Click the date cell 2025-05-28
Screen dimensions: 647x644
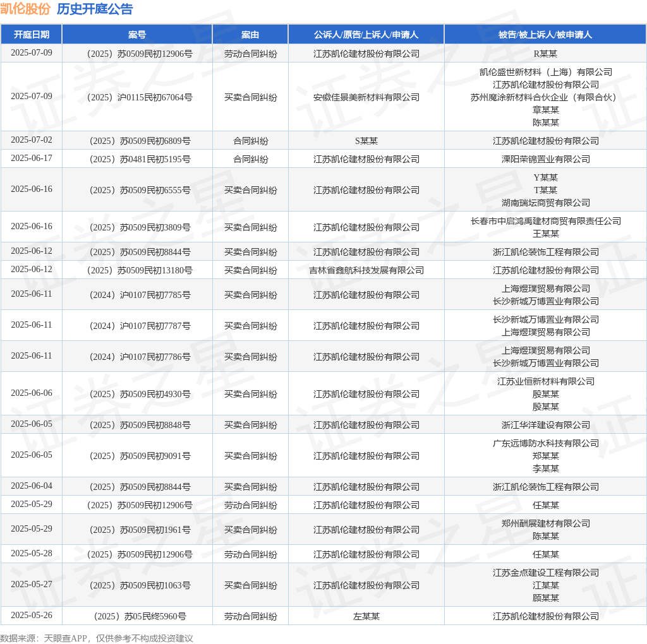click(32, 553)
